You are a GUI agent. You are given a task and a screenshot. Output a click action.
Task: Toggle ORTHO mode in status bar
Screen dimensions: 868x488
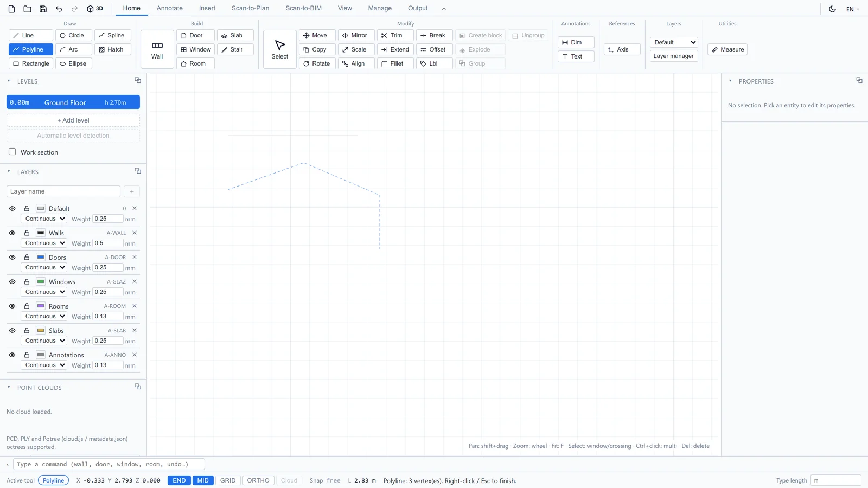(258, 480)
